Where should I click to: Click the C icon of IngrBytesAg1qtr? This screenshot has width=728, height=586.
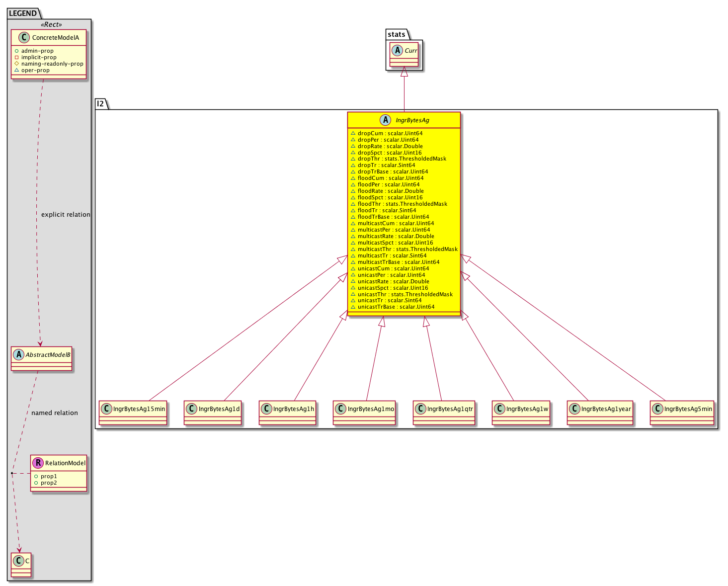420,409
